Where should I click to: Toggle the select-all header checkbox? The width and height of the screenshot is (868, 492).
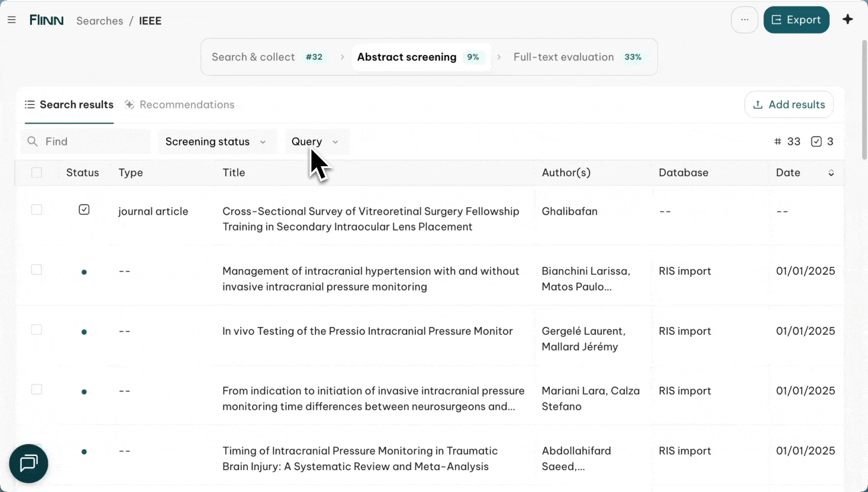tap(36, 173)
